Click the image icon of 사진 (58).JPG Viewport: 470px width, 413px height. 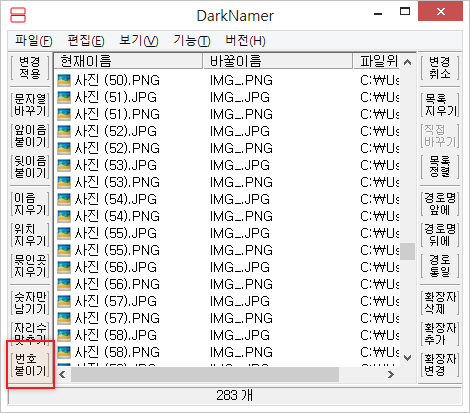coord(64,335)
